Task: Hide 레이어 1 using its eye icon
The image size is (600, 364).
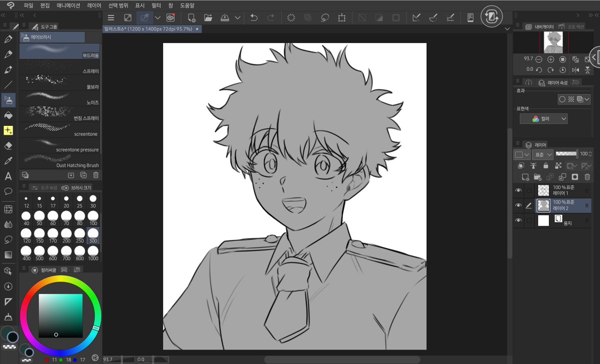Action: click(518, 190)
